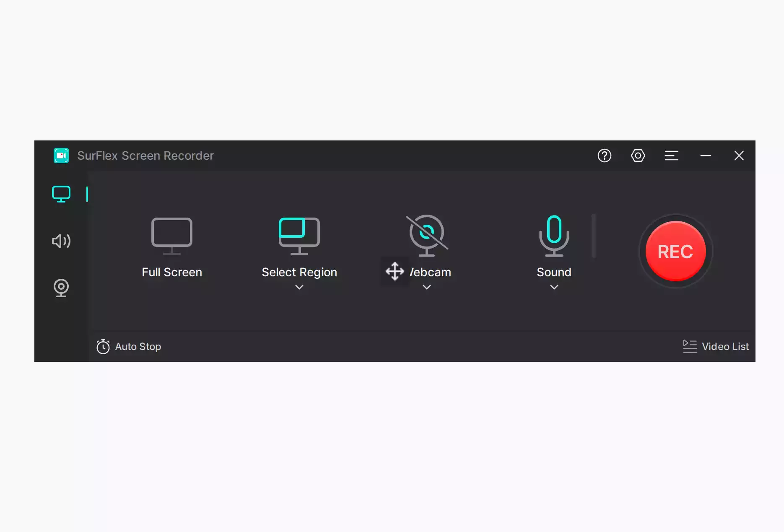This screenshot has height=532, width=784.
Task: Expand the Sound dropdown chevron
Action: (554, 287)
